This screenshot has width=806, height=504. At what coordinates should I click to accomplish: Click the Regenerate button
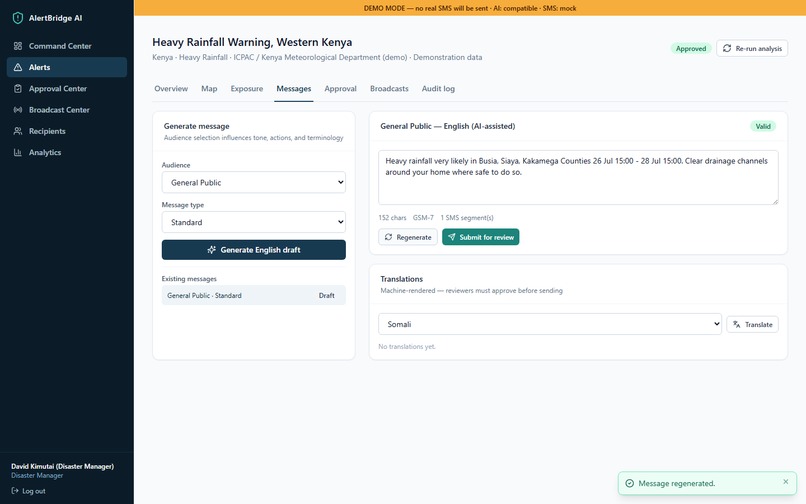tap(408, 237)
